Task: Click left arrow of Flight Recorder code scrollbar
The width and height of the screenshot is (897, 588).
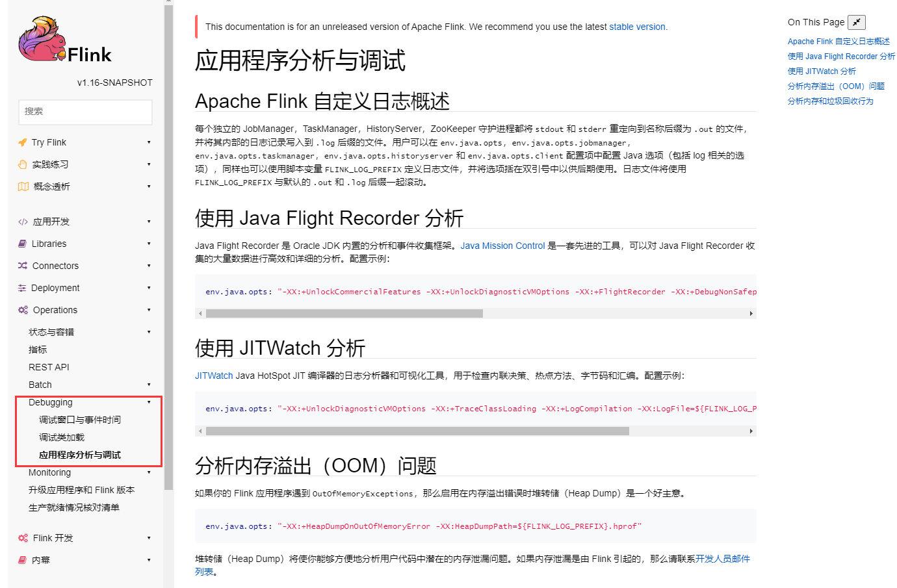Action: [200, 314]
